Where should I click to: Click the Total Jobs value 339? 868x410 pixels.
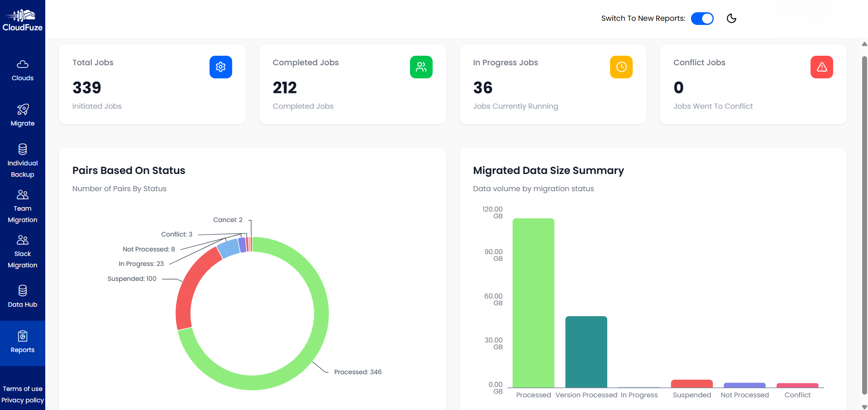(87, 87)
